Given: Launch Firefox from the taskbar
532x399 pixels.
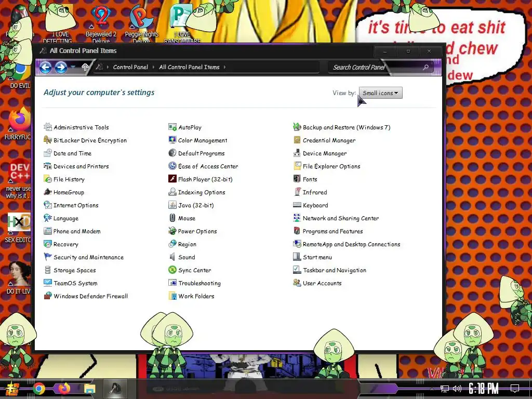Looking at the screenshot, I should [x=64, y=388].
